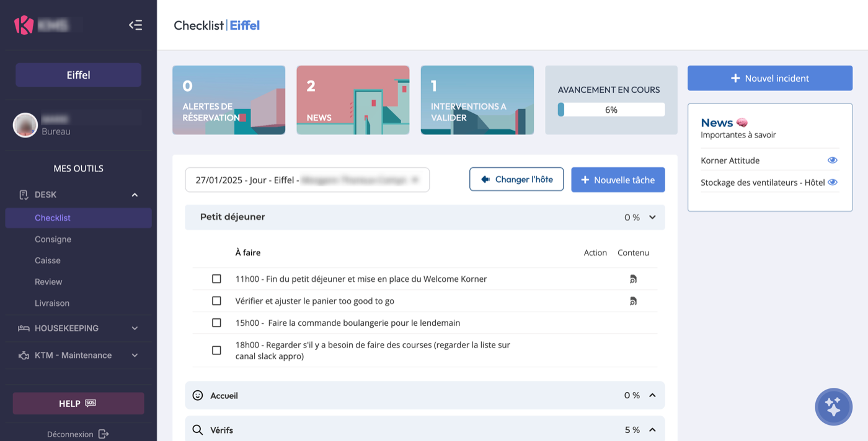The image size is (868, 441).
Task: Check the 11h00 Fin du petit déjeuner task
Action: pyautogui.click(x=216, y=279)
